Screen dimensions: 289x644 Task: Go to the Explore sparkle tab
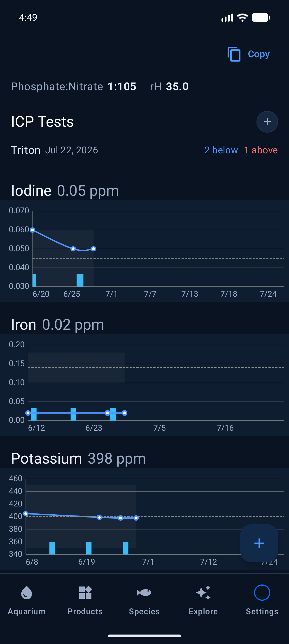tap(203, 600)
